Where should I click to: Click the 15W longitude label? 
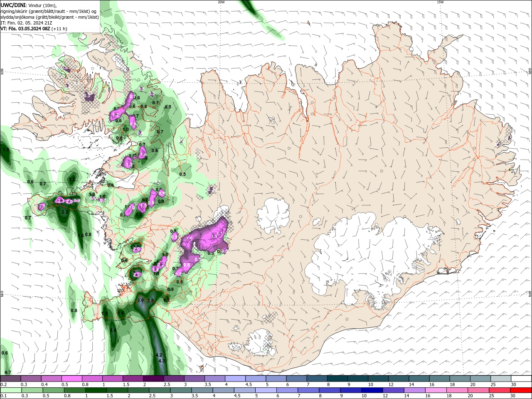(440, 2)
